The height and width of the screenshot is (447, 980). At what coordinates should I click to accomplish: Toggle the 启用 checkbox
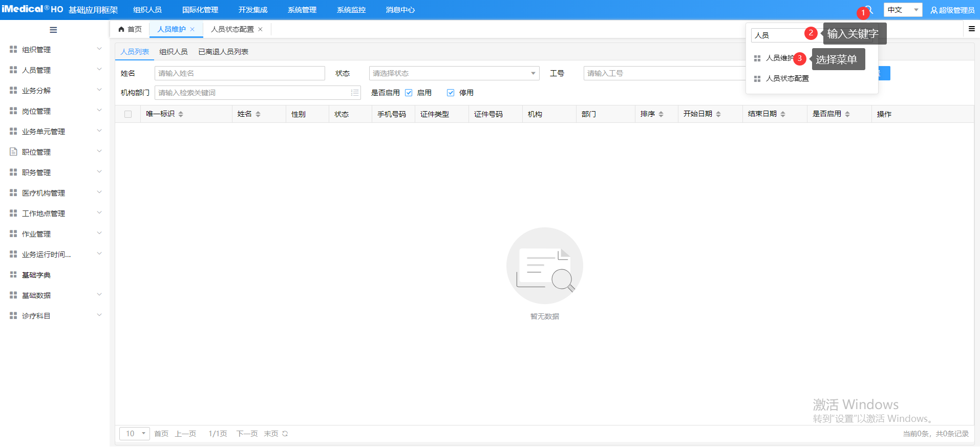tap(409, 93)
